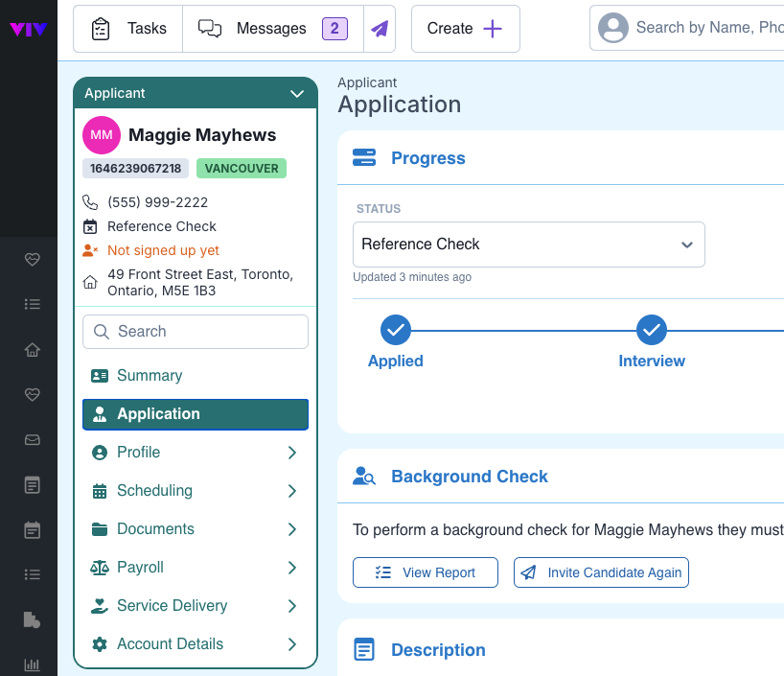Expand the Documents chevron arrow
Image resolution: width=784 pixels, height=676 pixels.
292,529
